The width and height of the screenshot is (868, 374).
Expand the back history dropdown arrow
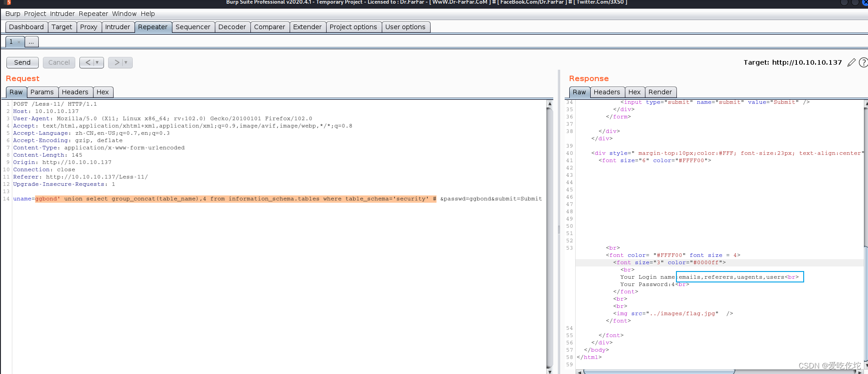(98, 62)
